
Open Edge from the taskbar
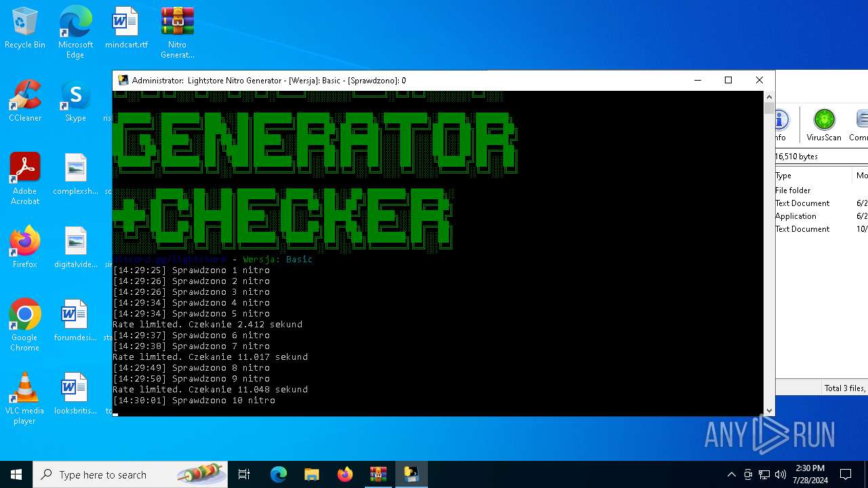(279, 474)
